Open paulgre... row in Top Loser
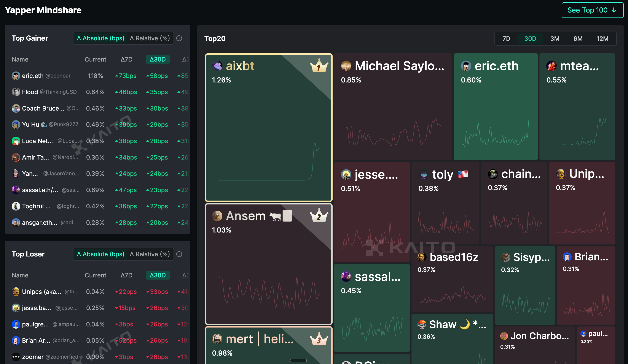 [x=97, y=324]
